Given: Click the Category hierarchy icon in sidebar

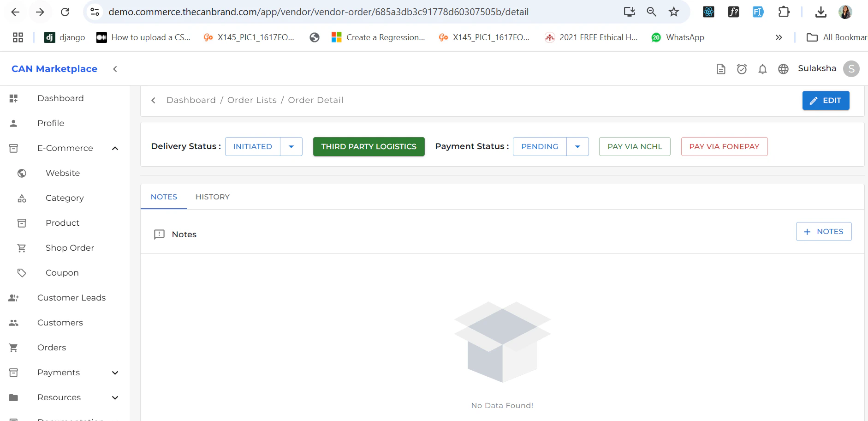Looking at the screenshot, I should tap(22, 198).
